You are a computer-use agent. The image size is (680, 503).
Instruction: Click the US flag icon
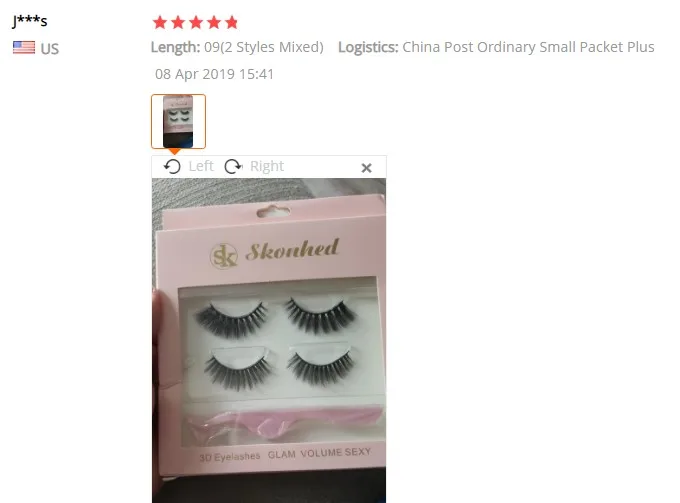[x=24, y=47]
